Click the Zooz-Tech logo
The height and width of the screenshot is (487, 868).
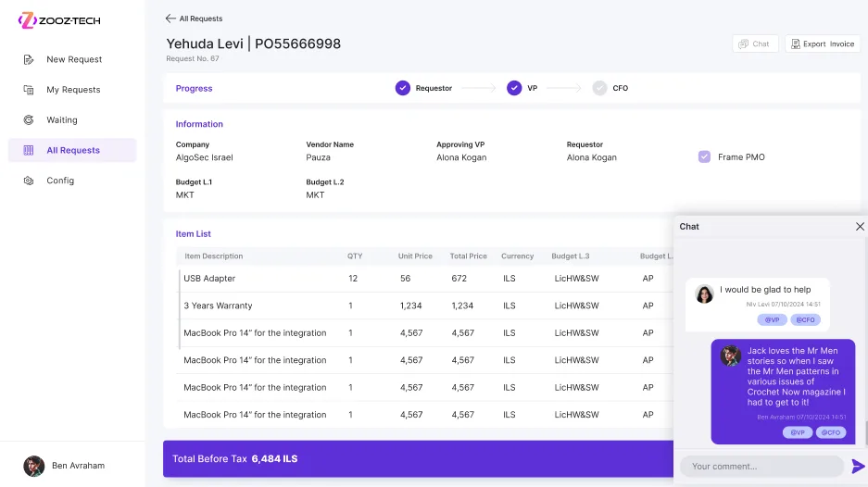point(59,20)
